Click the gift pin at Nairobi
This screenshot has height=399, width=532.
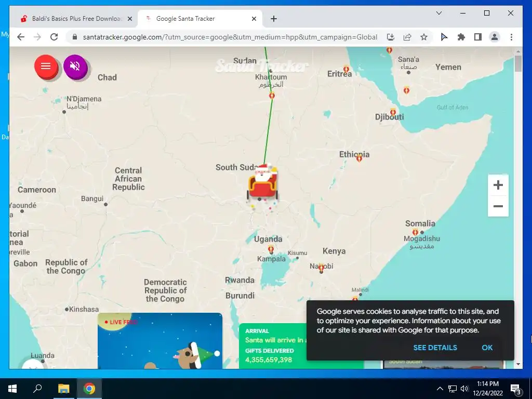[321, 268]
